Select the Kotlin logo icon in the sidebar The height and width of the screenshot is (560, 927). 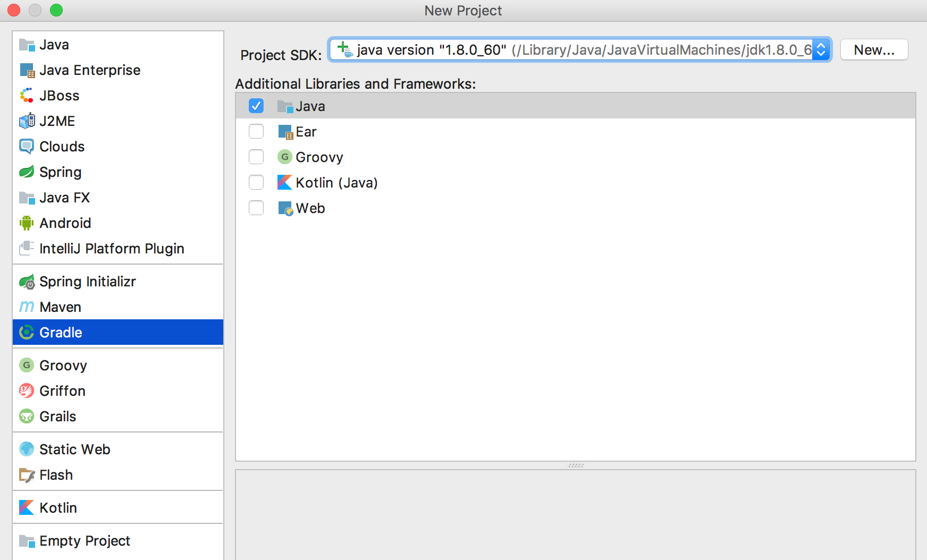pyautogui.click(x=26, y=508)
